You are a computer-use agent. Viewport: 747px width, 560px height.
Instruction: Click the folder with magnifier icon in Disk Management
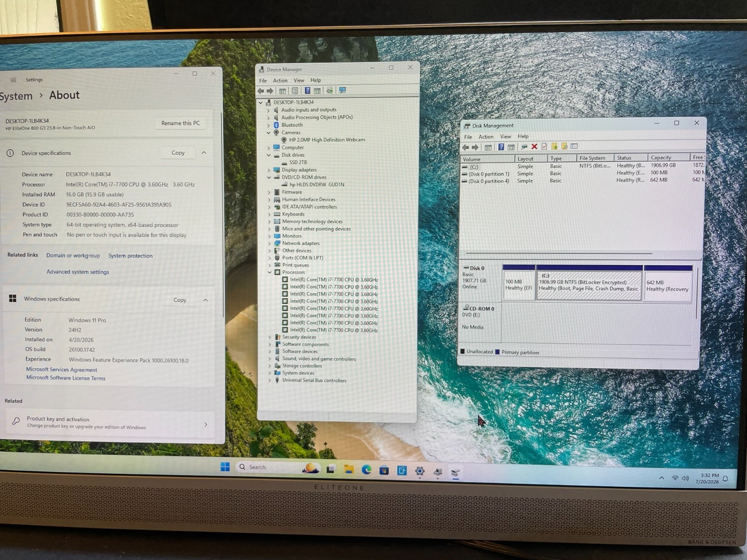pos(564,147)
